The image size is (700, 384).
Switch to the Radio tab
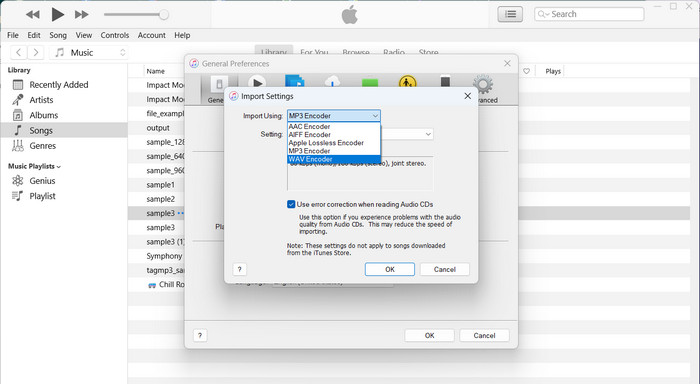click(394, 52)
